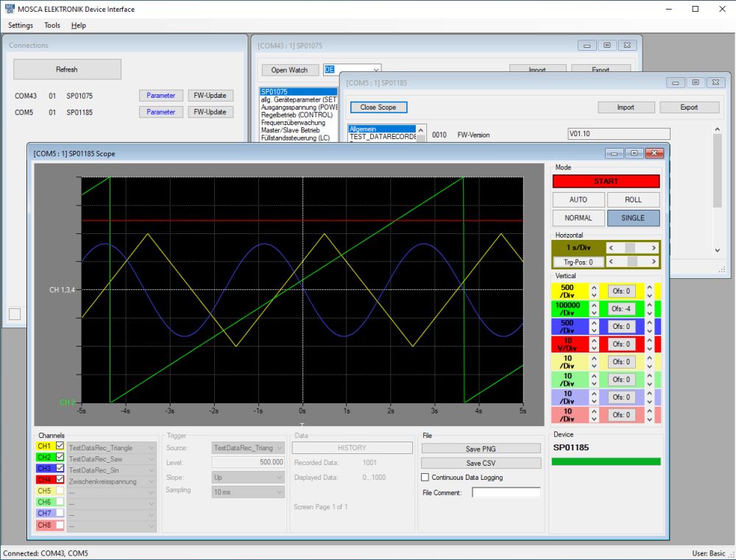This screenshot has height=560, width=736.
Task: Enable the CH8 channel checkbox
Action: 60,525
